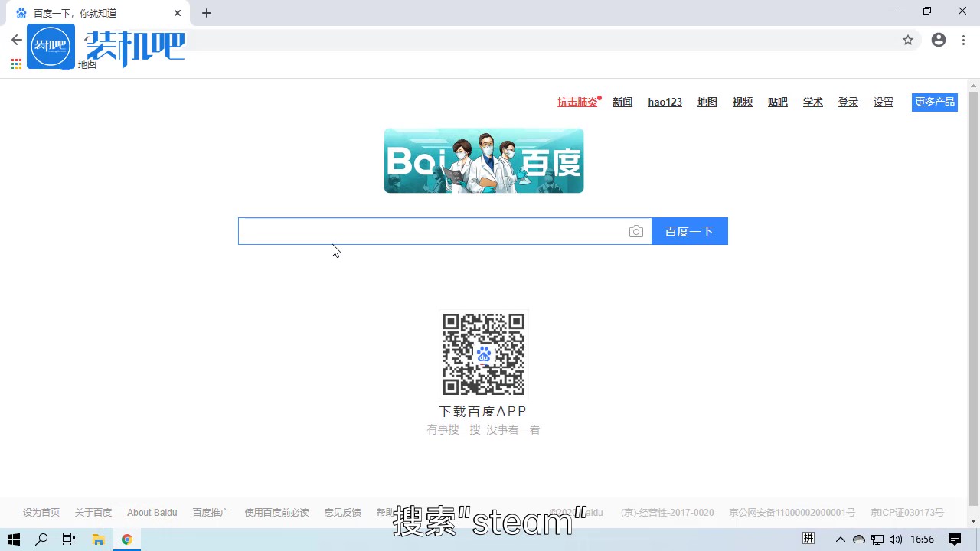This screenshot has height=551, width=980.
Task: Open the 更多产品 products menu
Action: pos(934,103)
